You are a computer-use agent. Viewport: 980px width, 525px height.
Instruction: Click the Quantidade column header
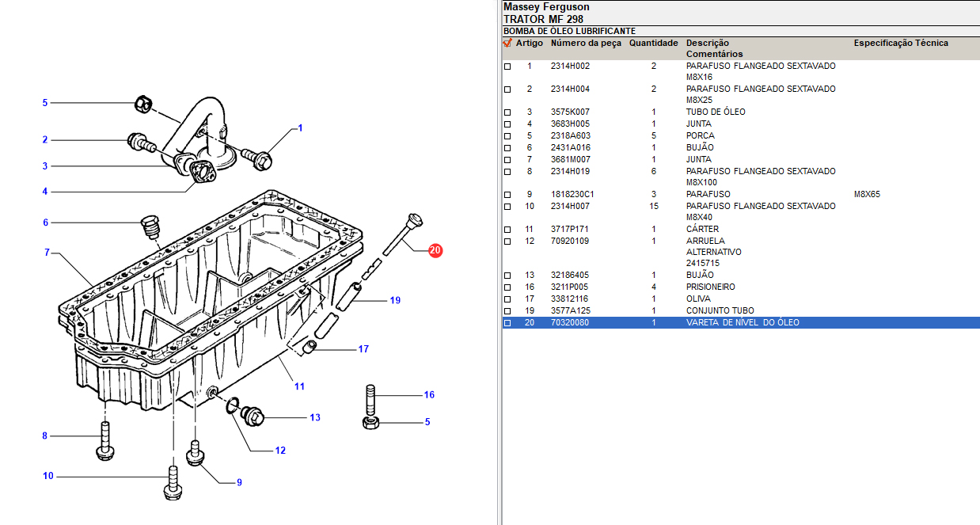653,43
